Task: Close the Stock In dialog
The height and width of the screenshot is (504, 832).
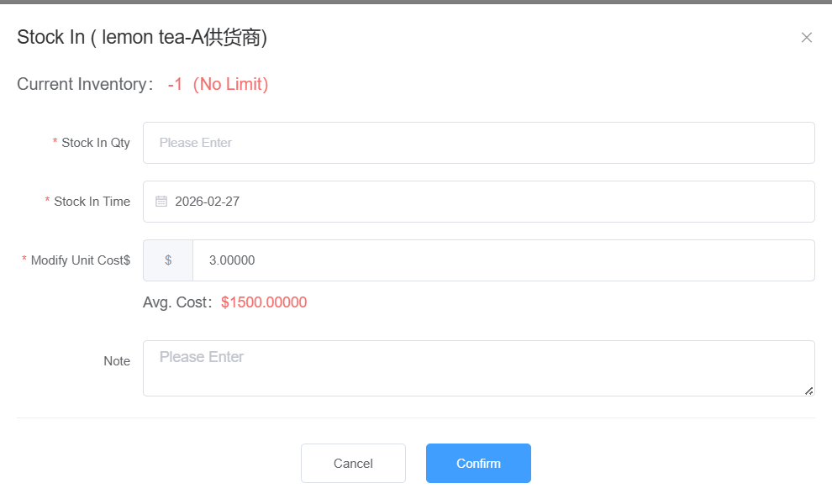Action: point(807,38)
